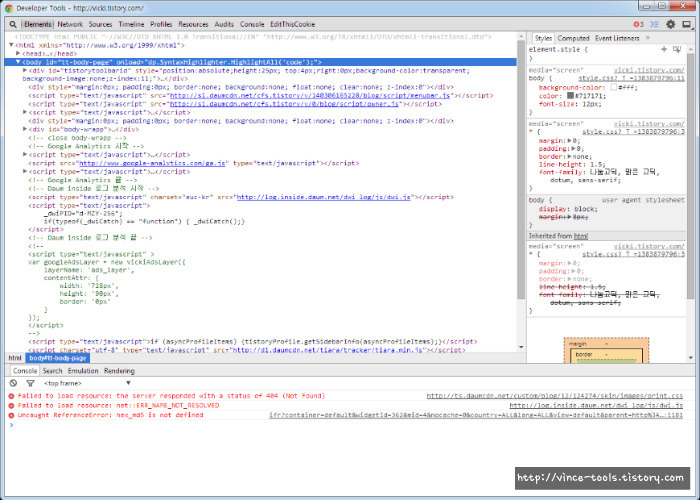
Task: Open the drawer Rendering tab
Action: (119, 371)
